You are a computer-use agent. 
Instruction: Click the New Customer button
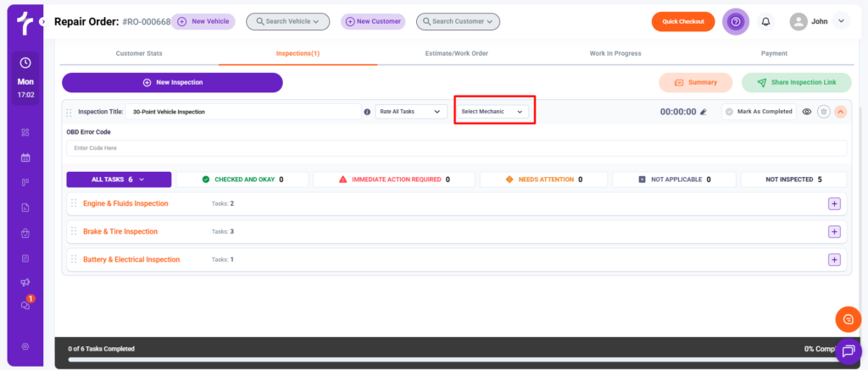coord(373,21)
